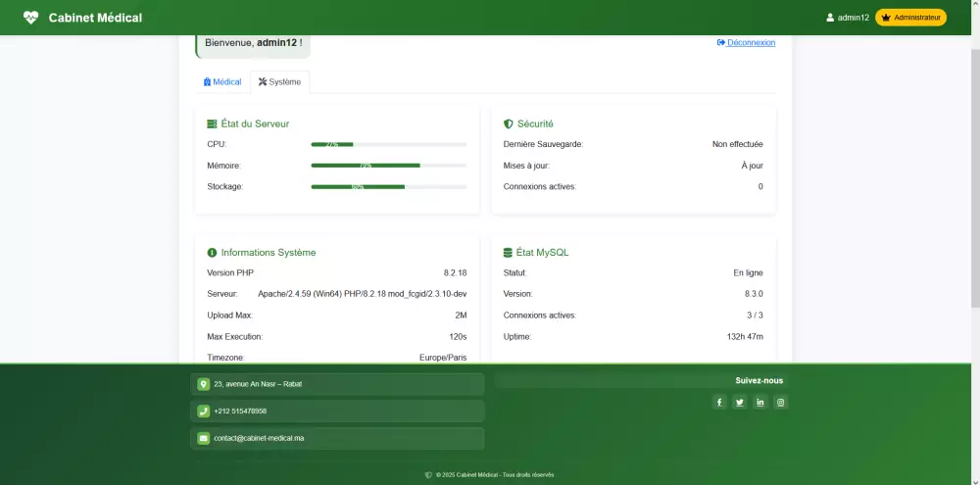Click the phone number +212 515478958

pyautogui.click(x=240, y=412)
